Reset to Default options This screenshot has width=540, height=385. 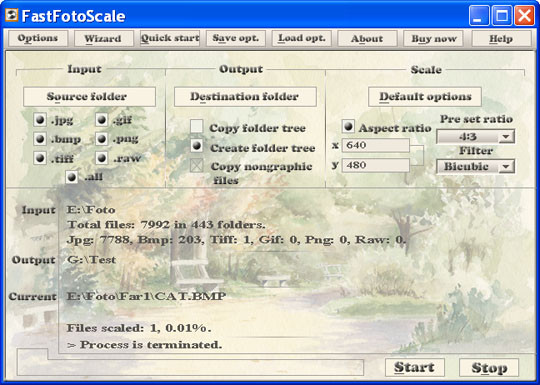(x=425, y=97)
